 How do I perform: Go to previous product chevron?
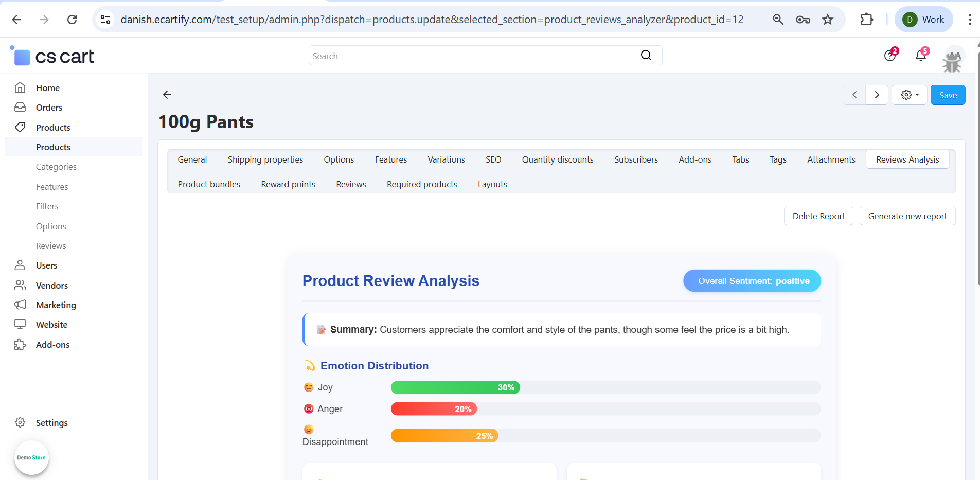pos(854,95)
